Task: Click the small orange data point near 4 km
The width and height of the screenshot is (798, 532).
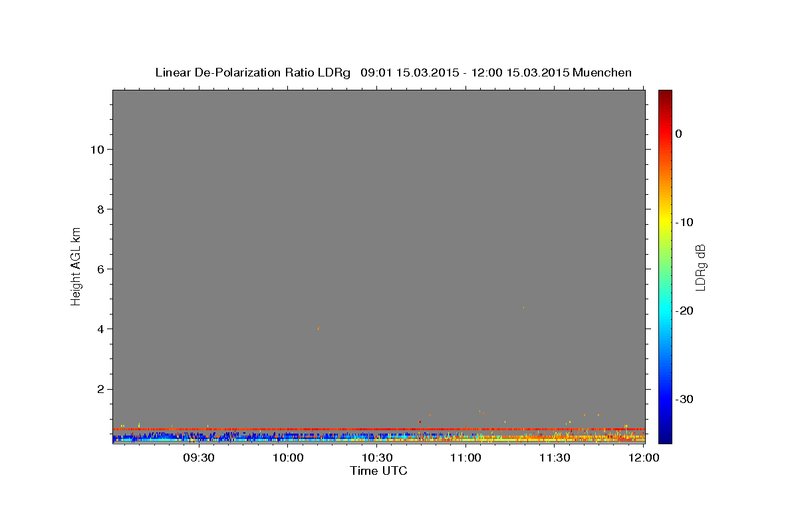Action: [x=319, y=328]
